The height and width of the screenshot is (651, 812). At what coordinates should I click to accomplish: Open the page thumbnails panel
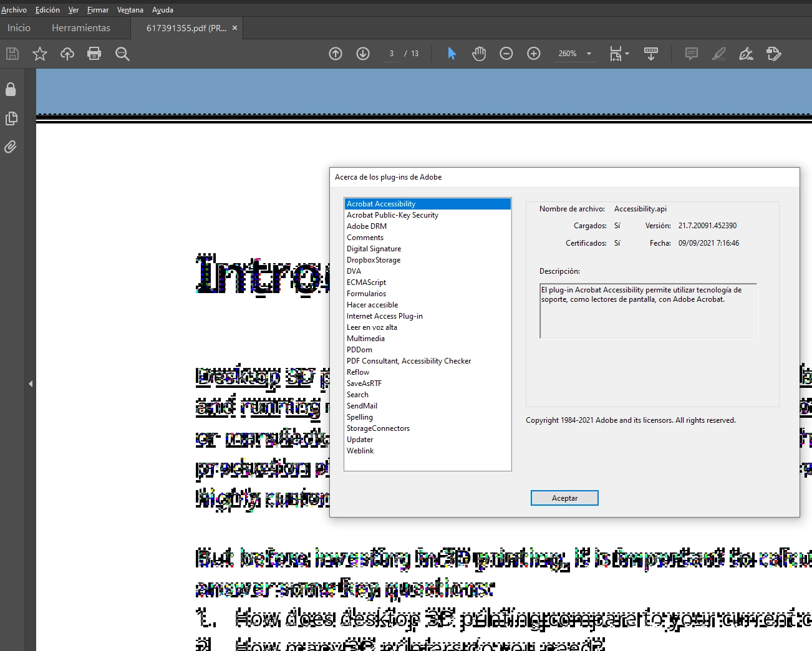point(11,118)
